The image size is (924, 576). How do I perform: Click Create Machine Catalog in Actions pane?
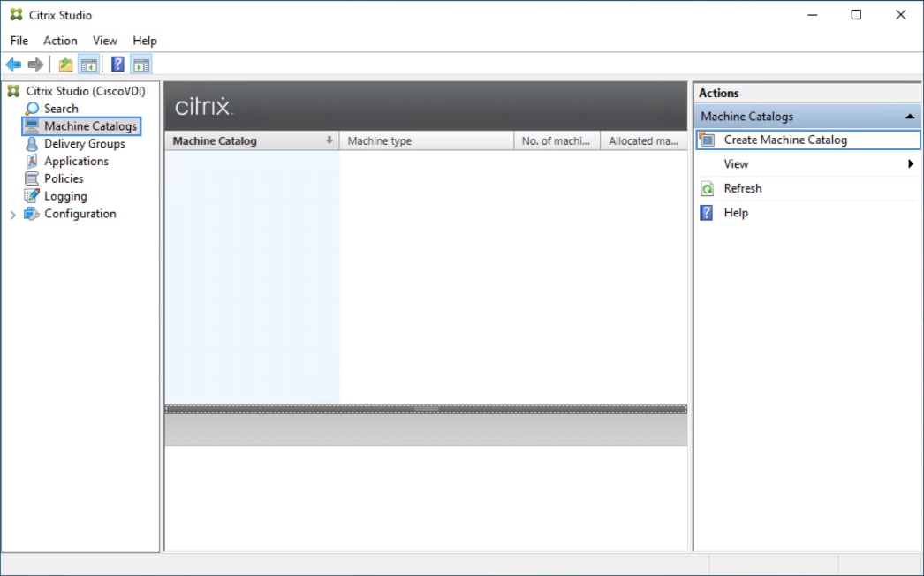click(x=807, y=140)
